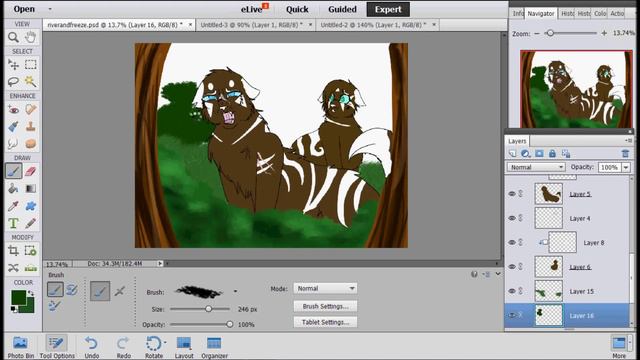
Task: Expand the Layers panel options menu
Action: click(x=628, y=141)
